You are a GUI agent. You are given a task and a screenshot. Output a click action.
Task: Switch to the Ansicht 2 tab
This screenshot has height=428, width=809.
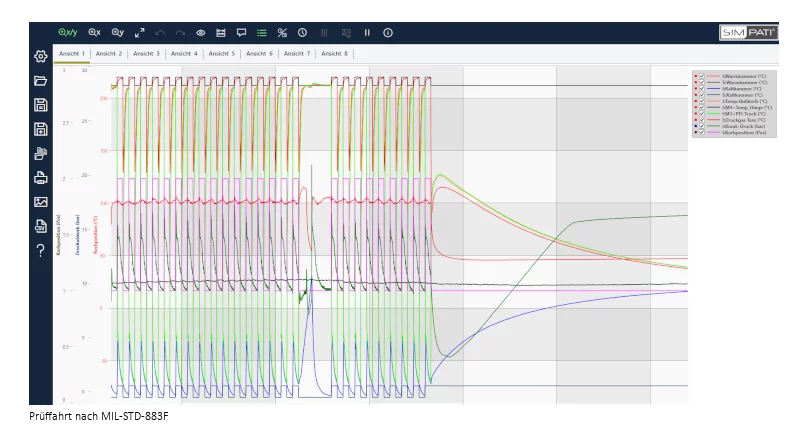pyautogui.click(x=109, y=53)
